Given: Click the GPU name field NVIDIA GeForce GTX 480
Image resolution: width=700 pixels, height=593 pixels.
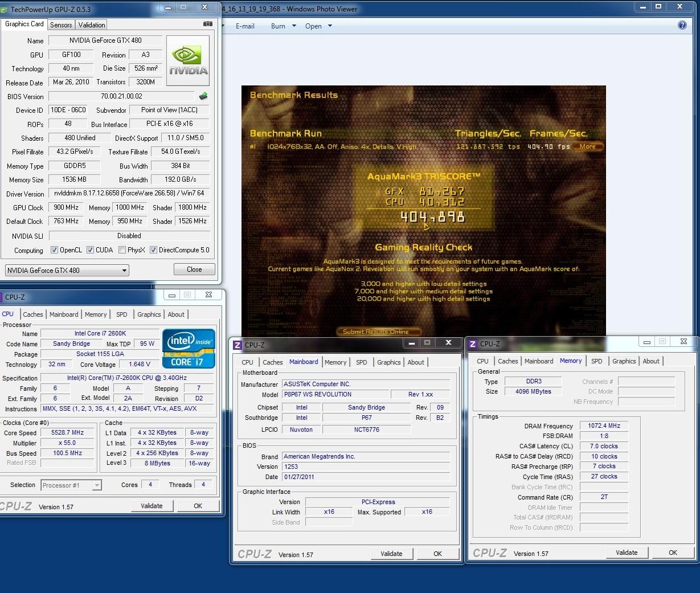Looking at the screenshot, I should point(105,40).
